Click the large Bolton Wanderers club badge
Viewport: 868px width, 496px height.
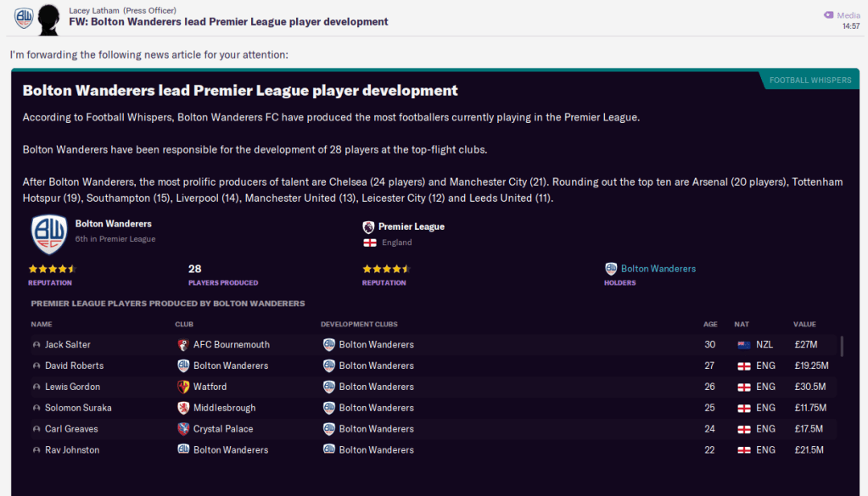[49, 234]
